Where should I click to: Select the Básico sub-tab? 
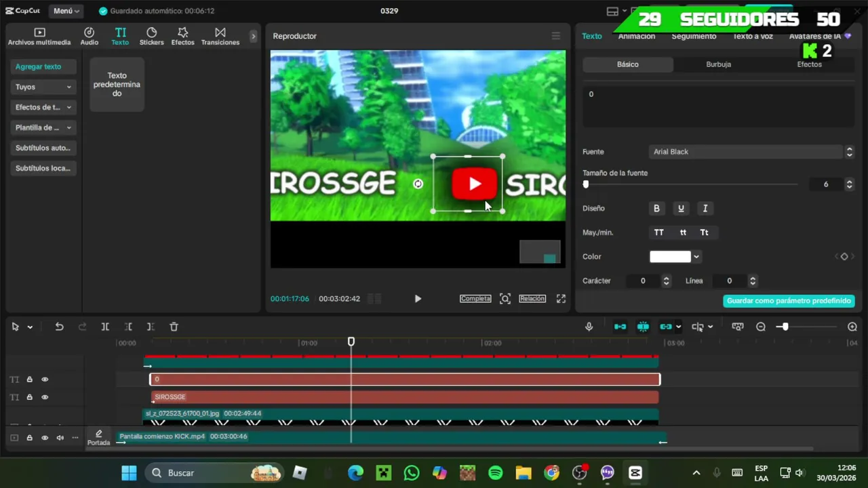(x=628, y=64)
